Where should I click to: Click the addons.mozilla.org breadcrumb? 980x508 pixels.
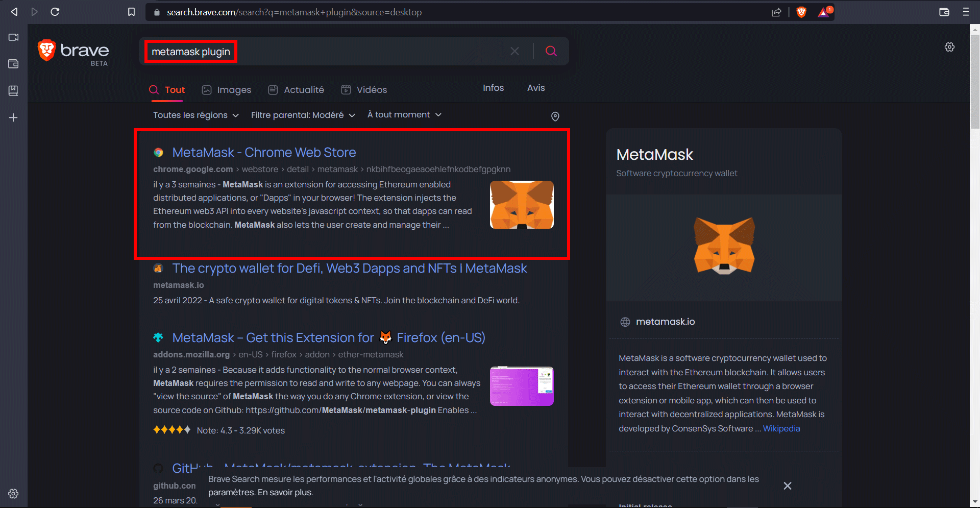[x=191, y=354]
